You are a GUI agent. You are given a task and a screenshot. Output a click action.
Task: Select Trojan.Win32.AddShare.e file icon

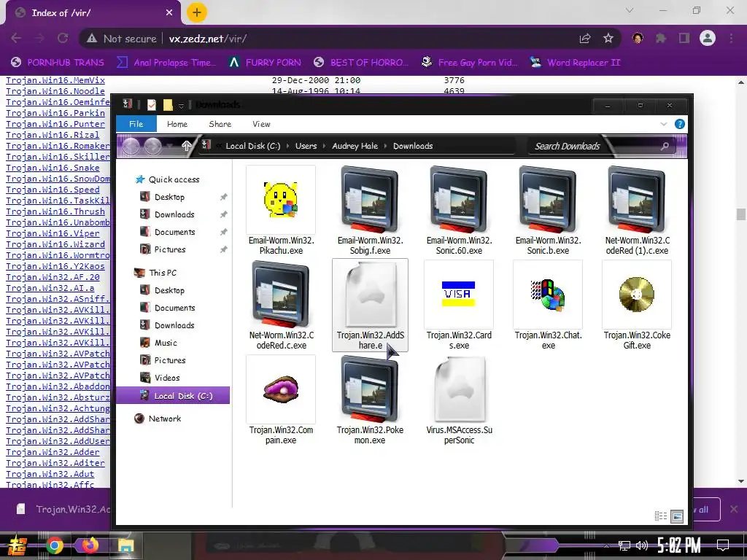[370, 295]
